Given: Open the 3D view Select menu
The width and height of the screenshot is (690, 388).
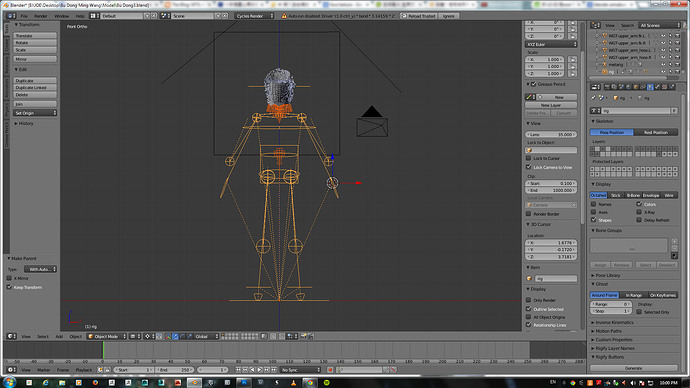Looking at the screenshot, I should [x=43, y=336].
